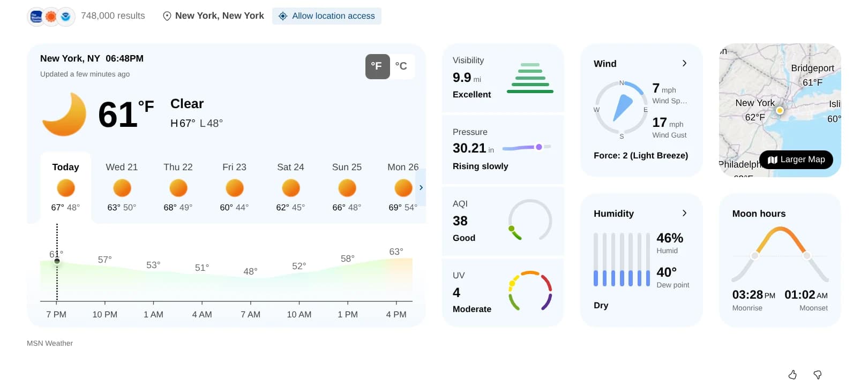Click the Rising slowly pressure text

[x=481, y=166]
